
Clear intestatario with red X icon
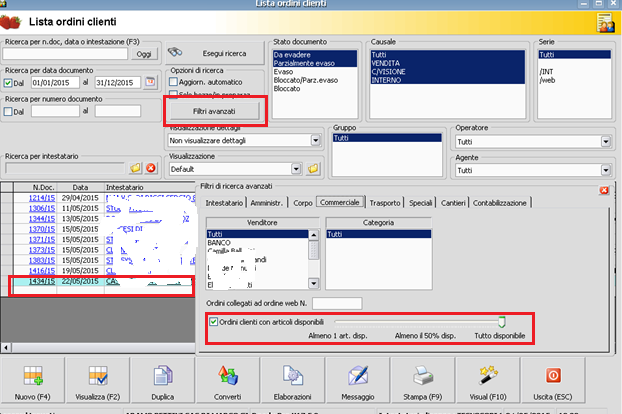151,168
